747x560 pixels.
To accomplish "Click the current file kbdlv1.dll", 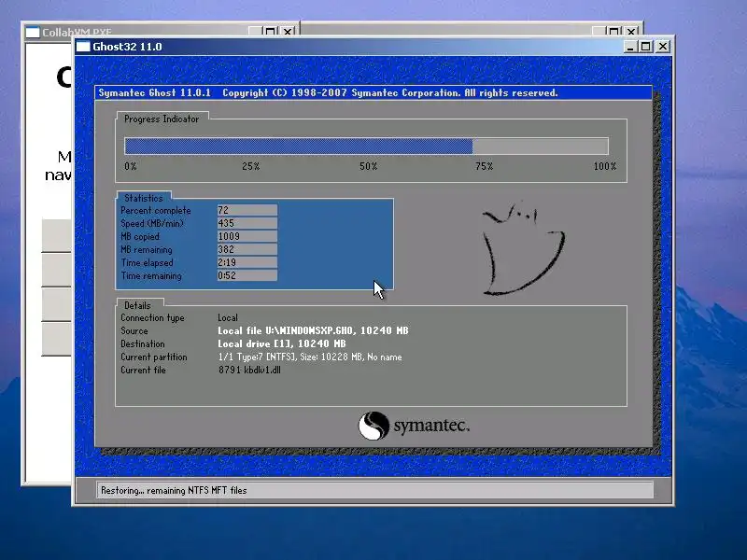I will point(249,370).
